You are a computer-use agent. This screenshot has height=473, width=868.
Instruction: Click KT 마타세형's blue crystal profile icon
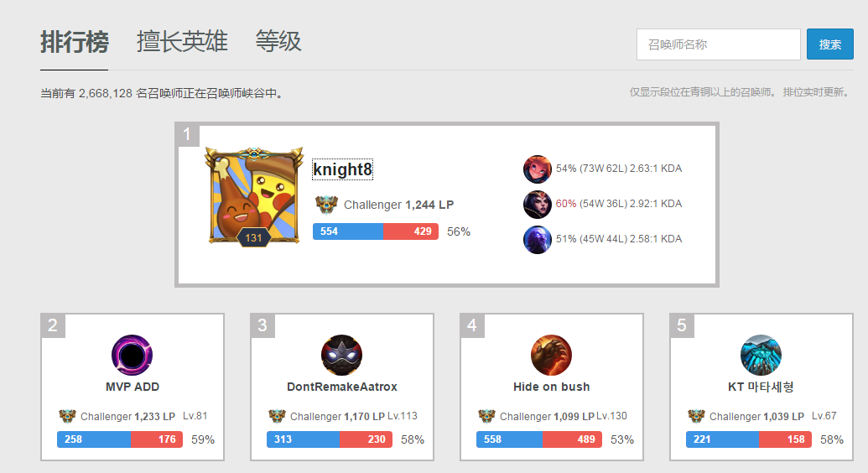click(761, 355)
